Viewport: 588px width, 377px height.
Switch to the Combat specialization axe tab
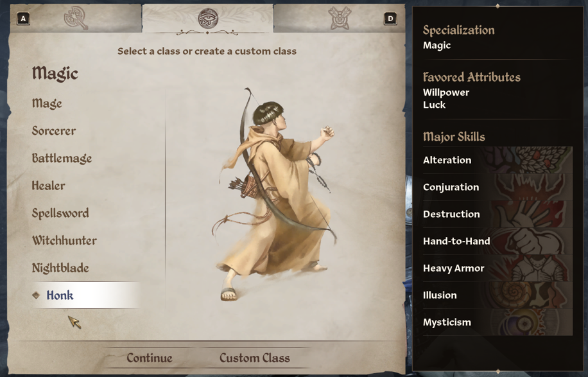[x=76, y=17]
